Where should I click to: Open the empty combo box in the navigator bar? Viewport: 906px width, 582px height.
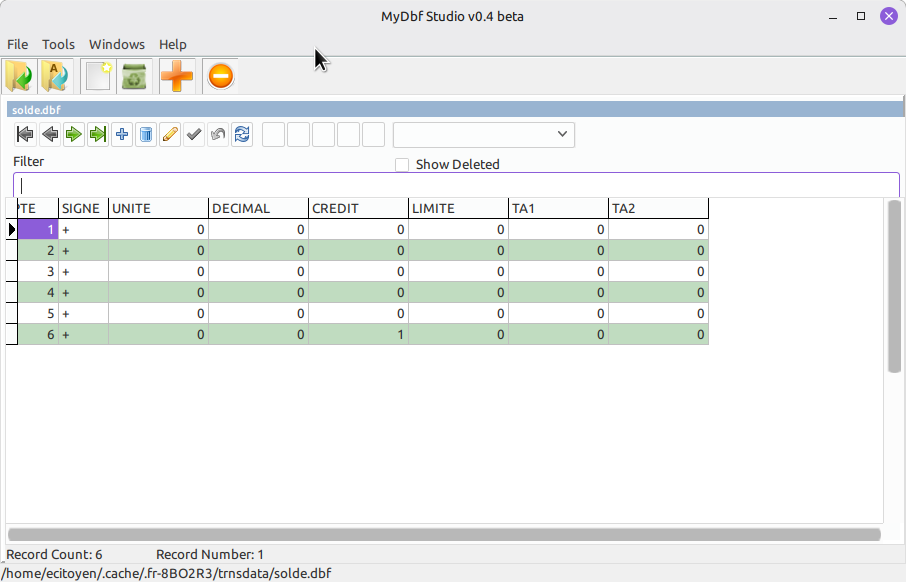pyautogui.click(x=484, y=135)
